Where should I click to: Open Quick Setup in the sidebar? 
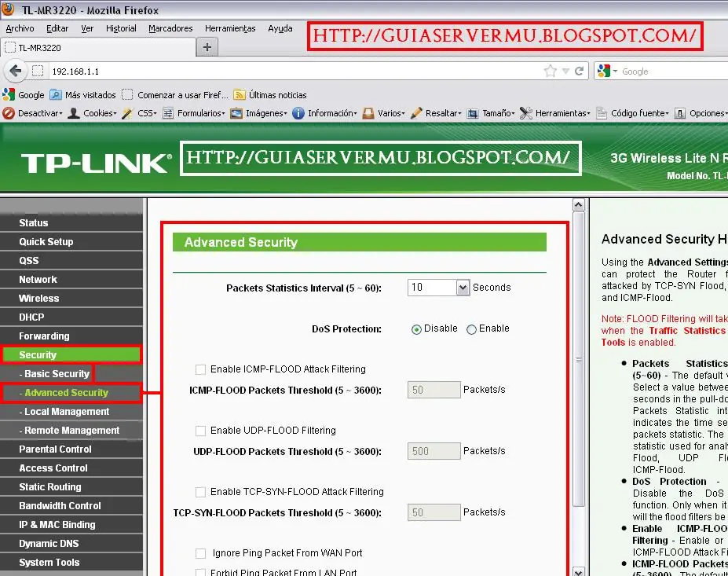(71, 241)
